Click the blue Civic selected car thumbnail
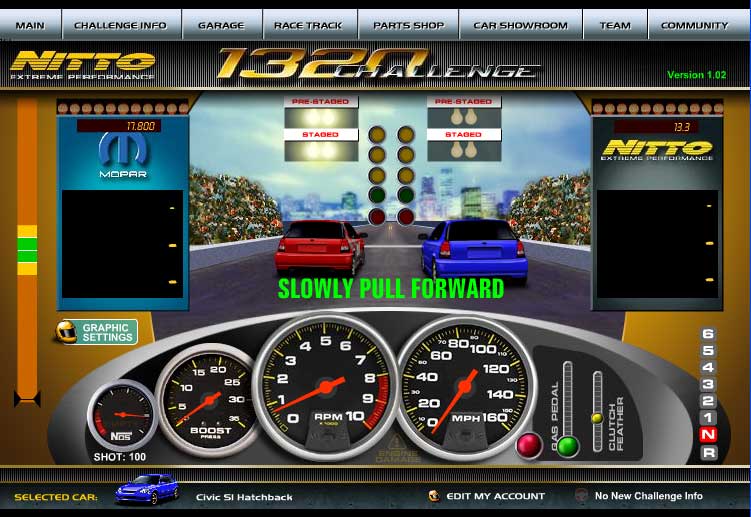The height and width of the screenshot is (517, 751). pyautogui.click(x=146, y=493)
